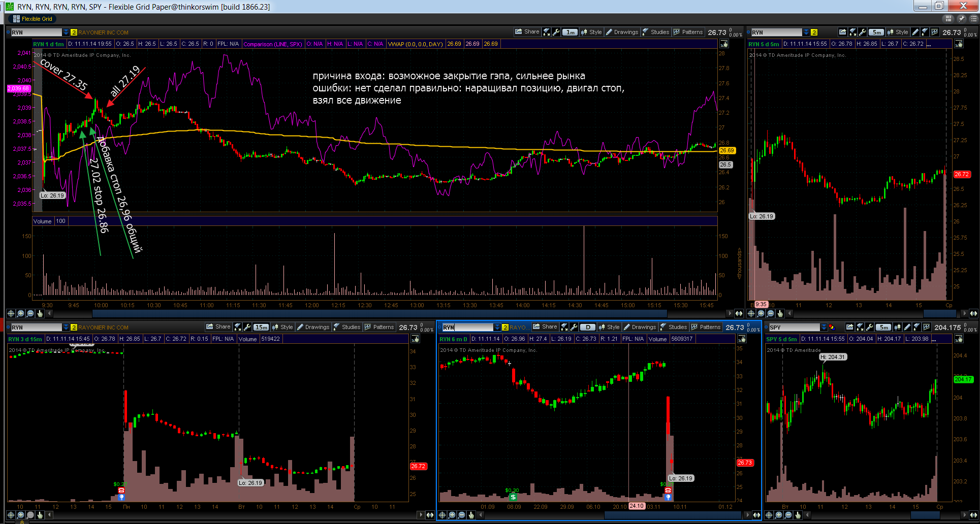Click crosshair tool below 1m chart
Screen dimensions: 980x524
coord(11,313)
